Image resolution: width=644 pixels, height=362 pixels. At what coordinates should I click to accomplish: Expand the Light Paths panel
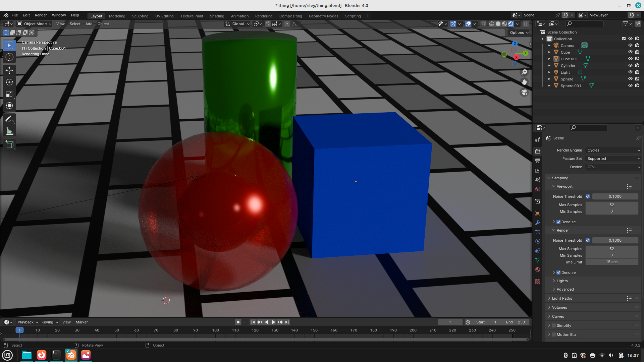pos(562,298)
